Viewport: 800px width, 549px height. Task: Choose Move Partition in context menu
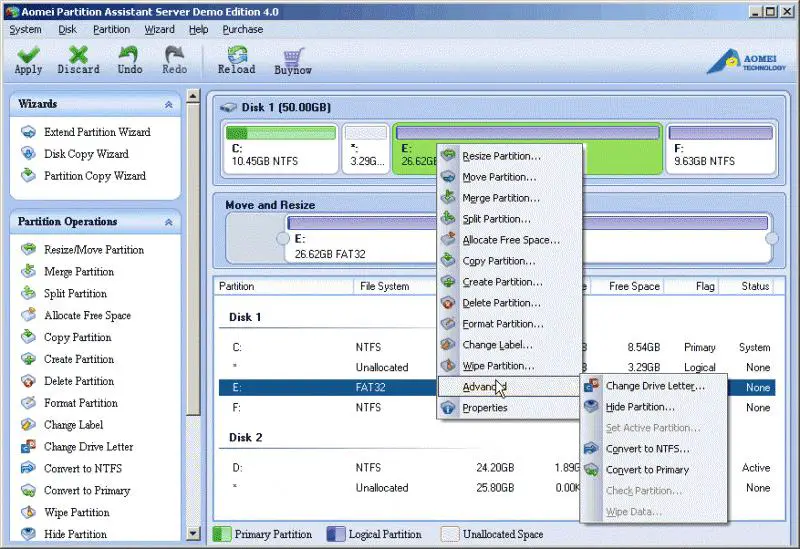(x=510, y=177)
